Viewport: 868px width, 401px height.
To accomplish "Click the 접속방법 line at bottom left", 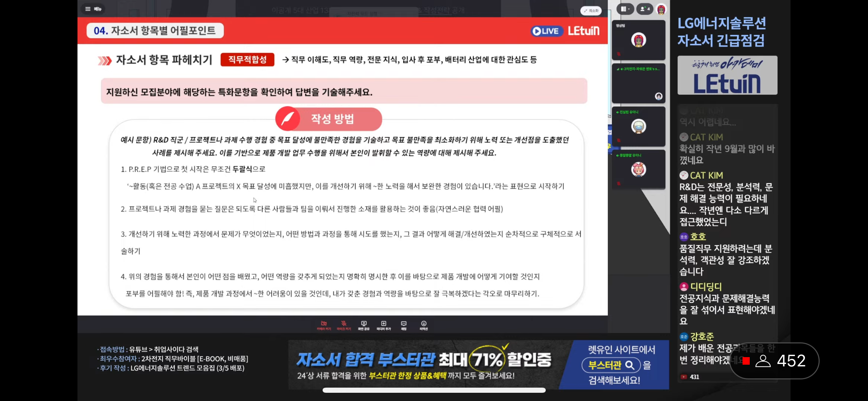I will click(148, 349).
